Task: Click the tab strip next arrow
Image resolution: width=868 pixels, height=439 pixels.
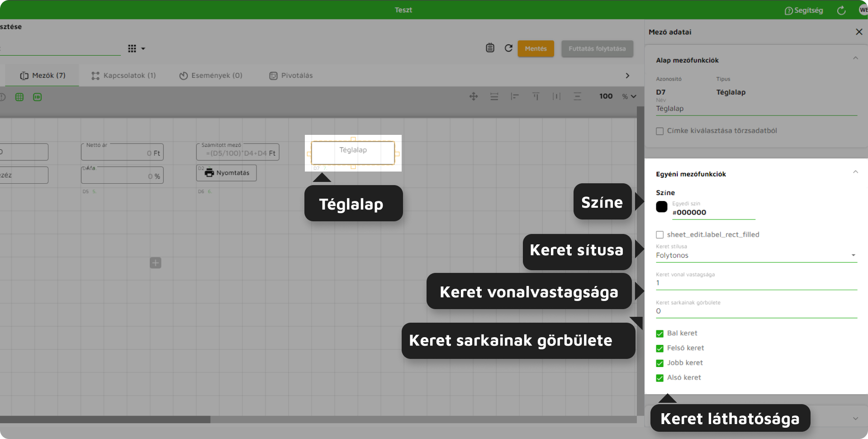Action: [627, 76]
